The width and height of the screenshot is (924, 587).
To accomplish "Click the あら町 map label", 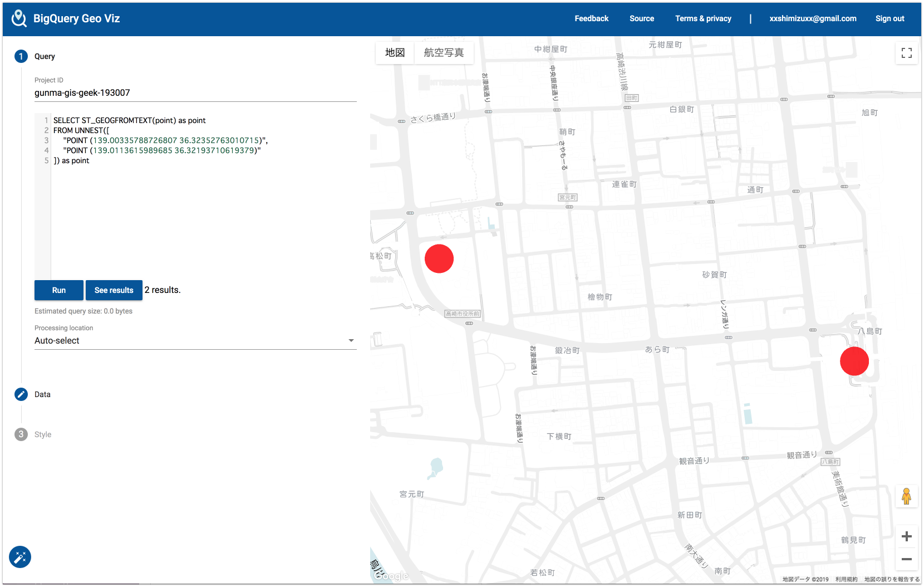I will (657, 349).
